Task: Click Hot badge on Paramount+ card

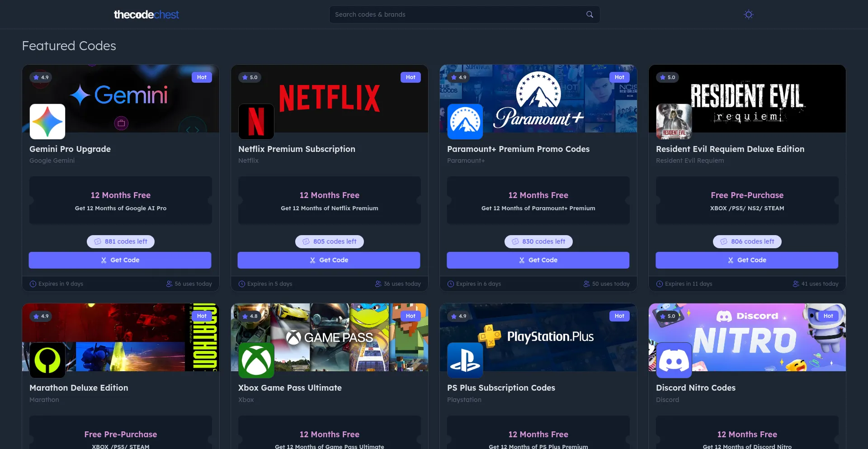Action: (x=619, y=77)
